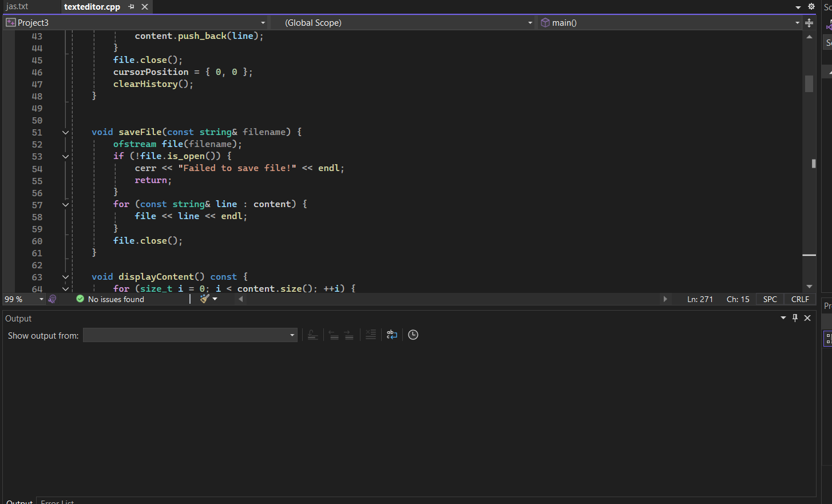This screenshot has width=832, height=504.
Task: Click the horizontal scrollbar left arrow
Action: click(241, 299)
